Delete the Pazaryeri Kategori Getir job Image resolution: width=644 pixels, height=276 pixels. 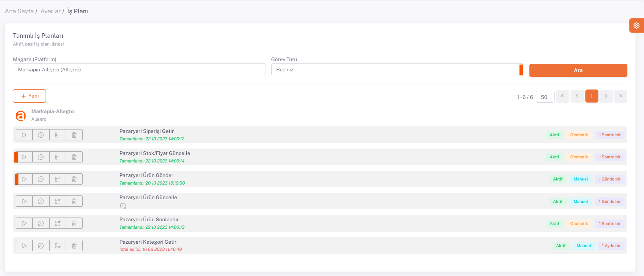tap(74, 246)
